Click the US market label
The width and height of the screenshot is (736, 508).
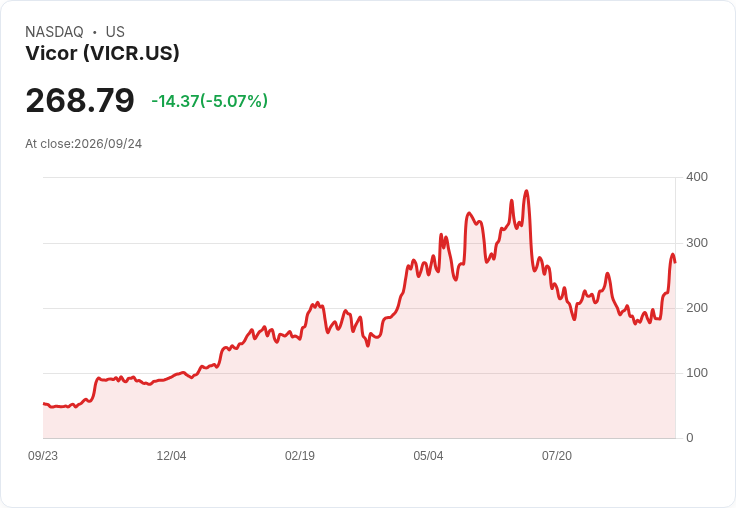point(115,32)
